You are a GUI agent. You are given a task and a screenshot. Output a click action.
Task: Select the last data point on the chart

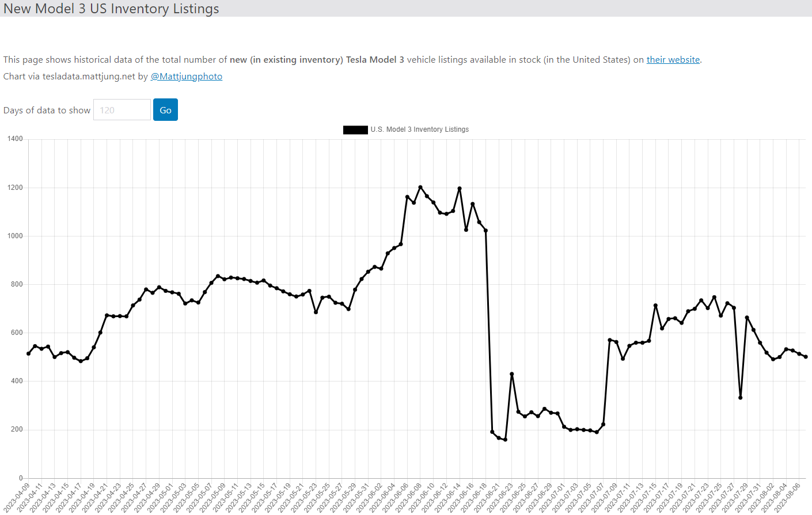pos(806,357)
